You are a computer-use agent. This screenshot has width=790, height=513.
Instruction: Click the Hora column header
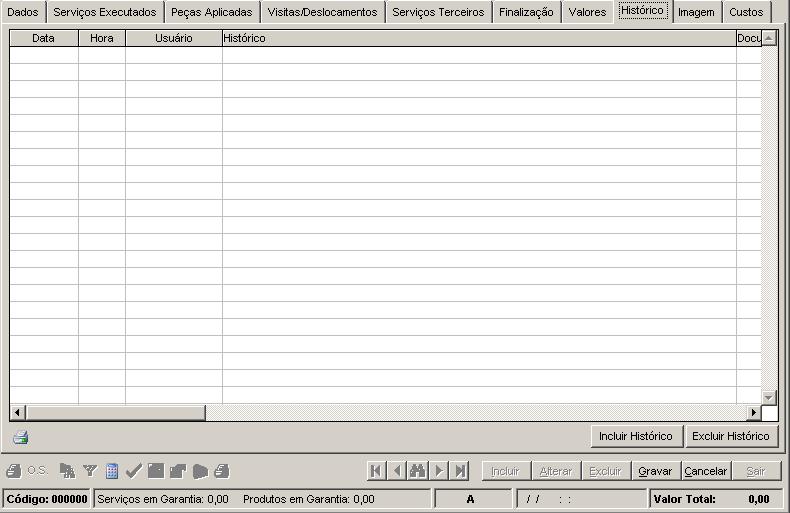(x=102, y=38)
